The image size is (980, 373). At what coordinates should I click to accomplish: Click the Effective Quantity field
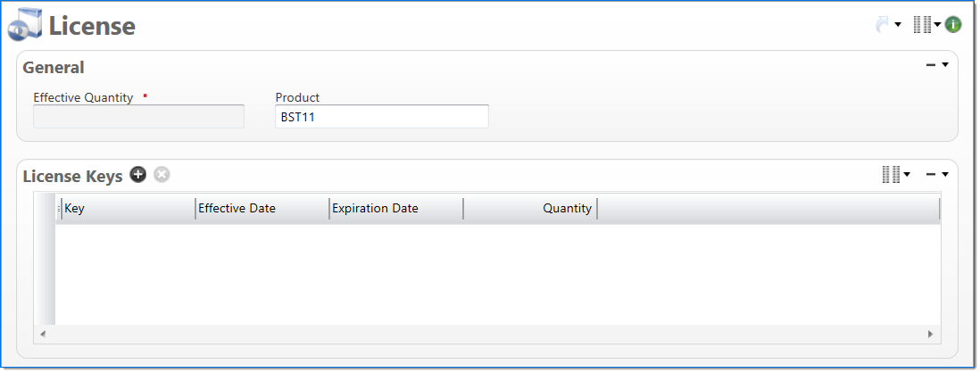coord(138,117)
